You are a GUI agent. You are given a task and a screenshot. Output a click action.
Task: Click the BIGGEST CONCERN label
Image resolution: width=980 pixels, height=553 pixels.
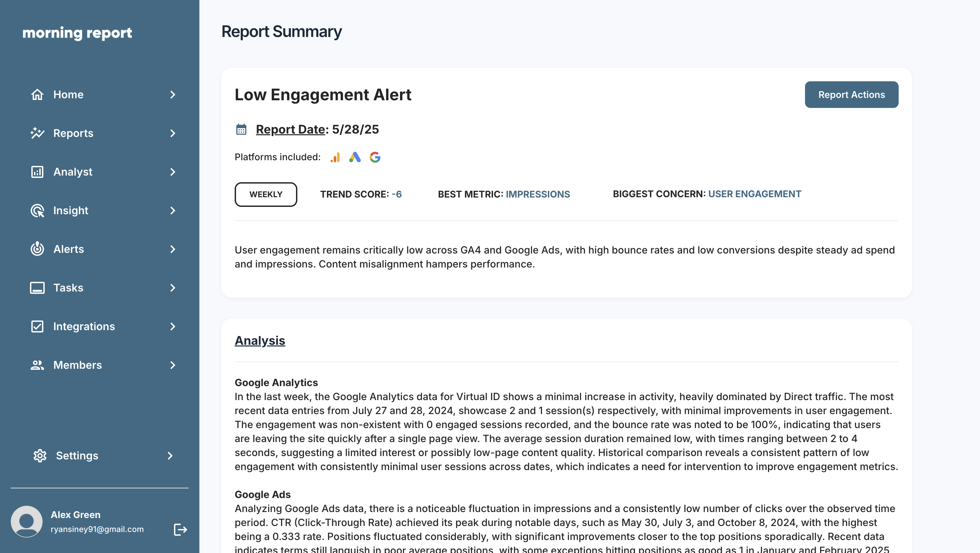[659, 194]
